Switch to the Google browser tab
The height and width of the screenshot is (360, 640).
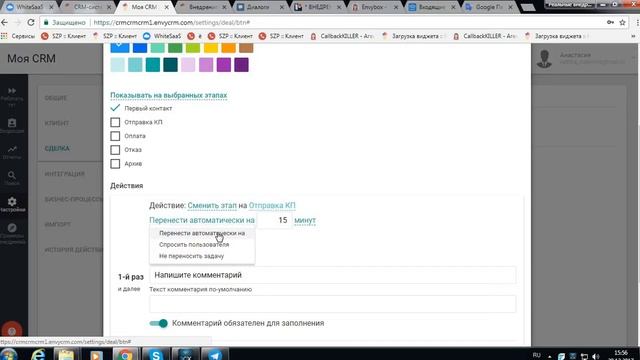pos(489,7)
